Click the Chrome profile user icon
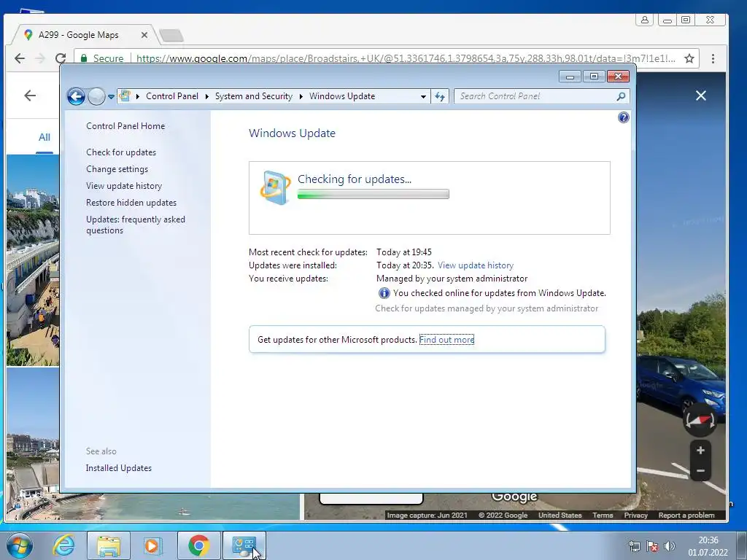Image resolution: width=747 pixels, height=560 pixels. tap(644, 20)
